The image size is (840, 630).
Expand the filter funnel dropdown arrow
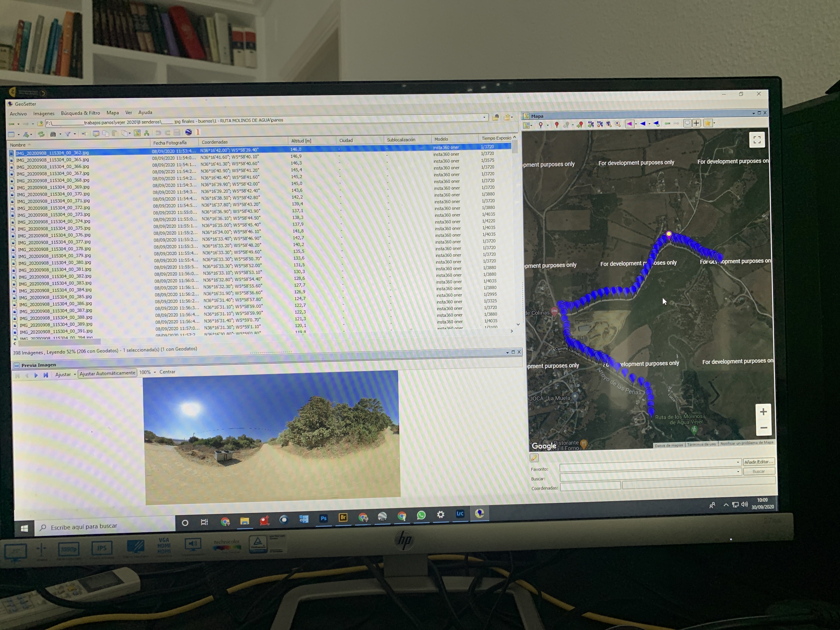pyautogui.click(x=75, y=134)
